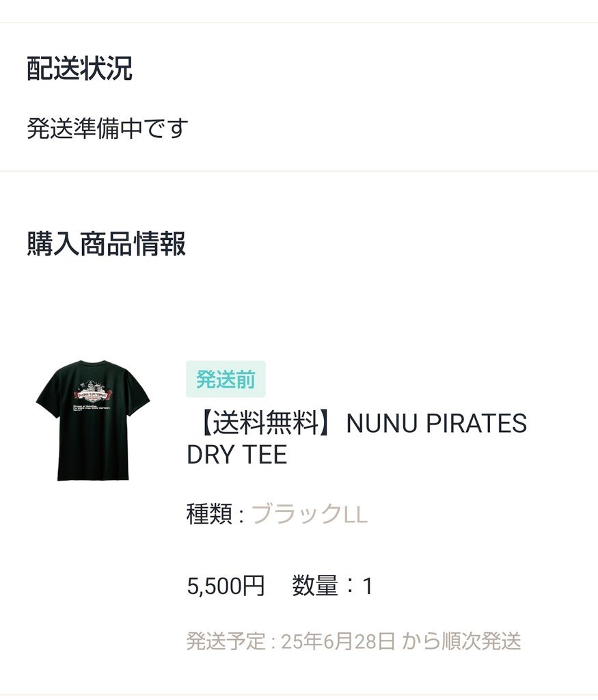Select the 5,500円 price text
598x700 pixels.
[x=226, y=586]
